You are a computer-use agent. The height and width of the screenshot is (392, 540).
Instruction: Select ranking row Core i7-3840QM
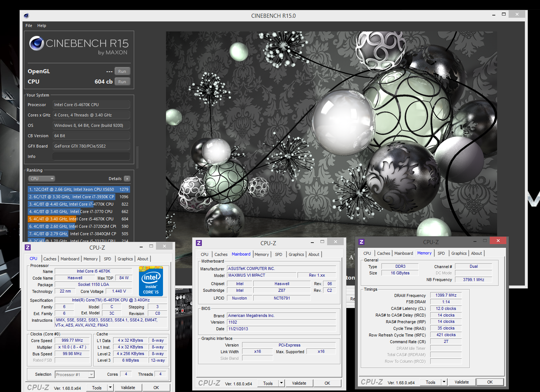(79, 234)
